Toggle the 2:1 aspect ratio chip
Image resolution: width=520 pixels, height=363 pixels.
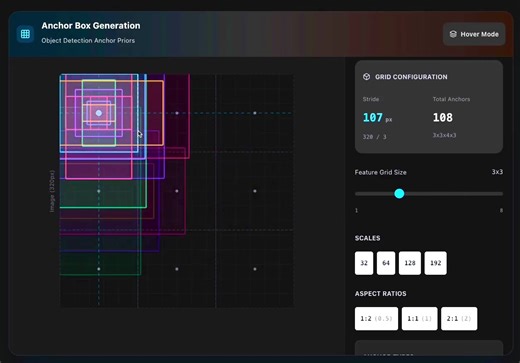(x=459, y=319)
